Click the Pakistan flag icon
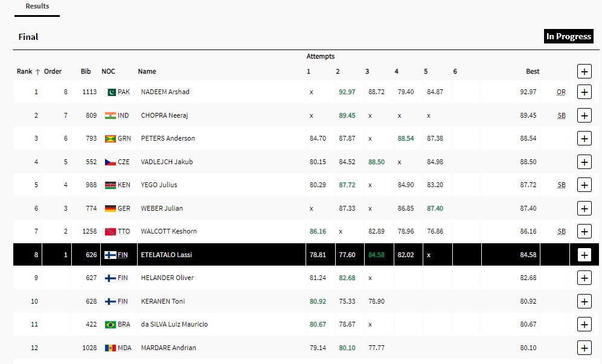The image size is (602, 364). tap(110, 92)
